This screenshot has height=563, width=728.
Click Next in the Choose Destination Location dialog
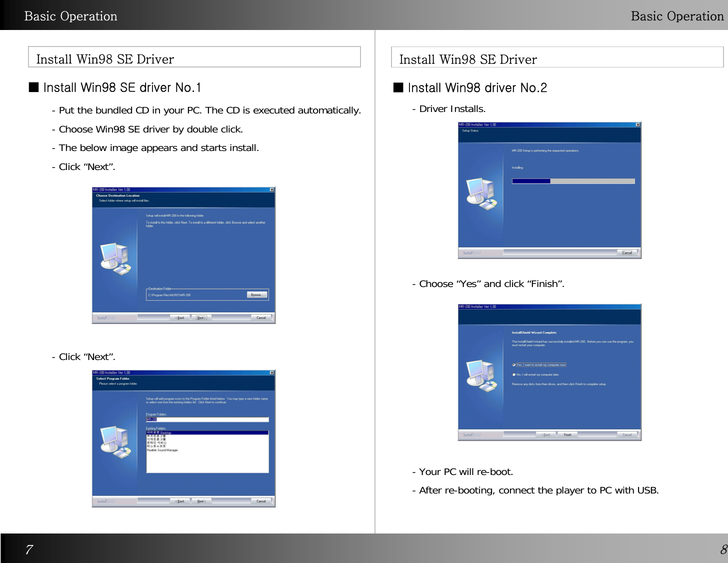(x=201, y=317)
